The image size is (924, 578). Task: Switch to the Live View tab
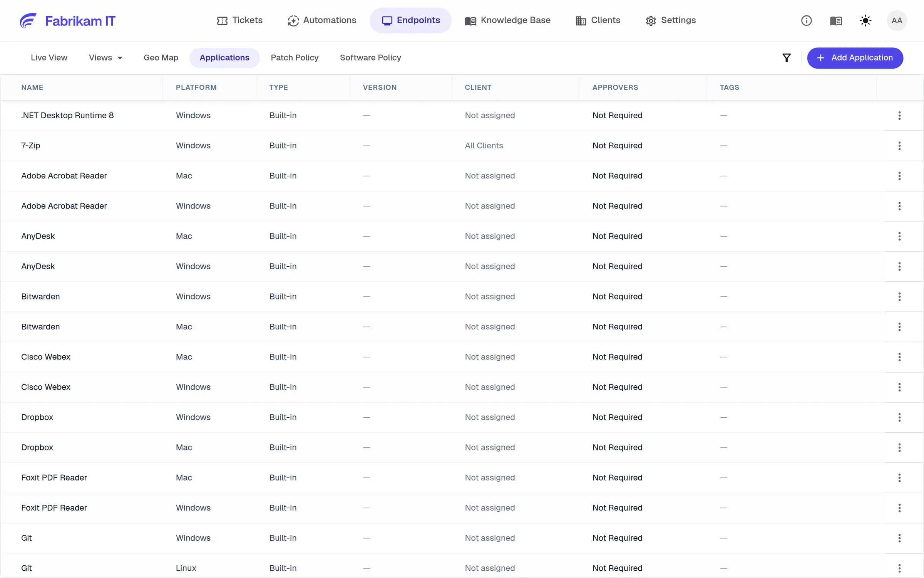pos(49,58)
